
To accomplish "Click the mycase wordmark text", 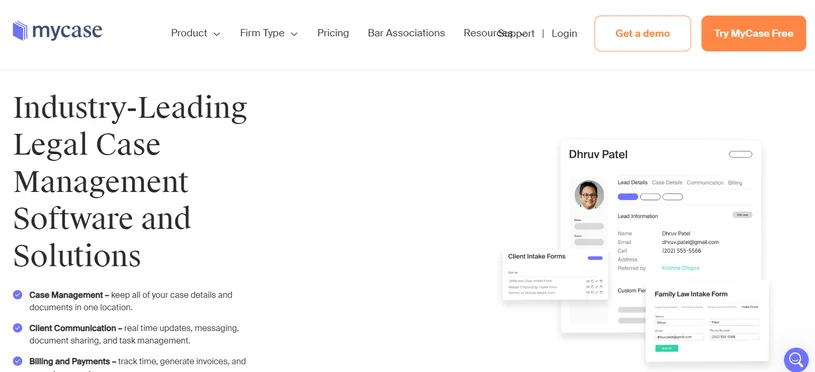I will click(67, 31).
